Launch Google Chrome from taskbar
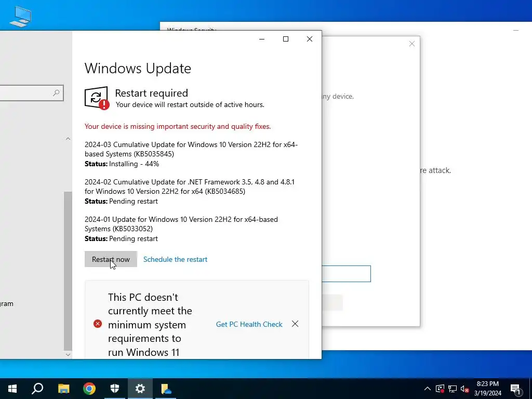 [x=89, y=389]
